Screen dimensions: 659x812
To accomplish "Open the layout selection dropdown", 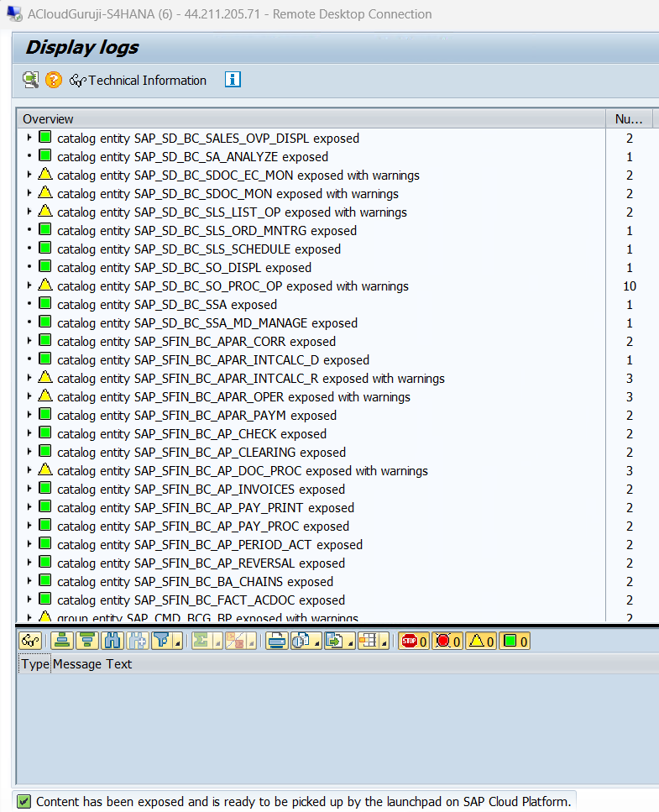I will coord(383,643).
